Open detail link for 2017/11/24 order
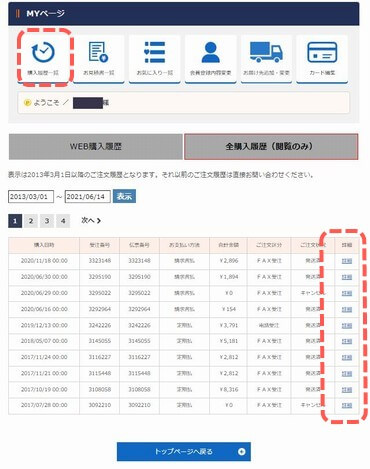 [347, 357]
